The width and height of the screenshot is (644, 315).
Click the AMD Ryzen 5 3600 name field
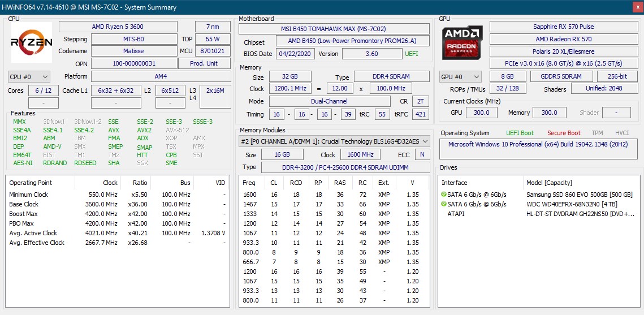click(x=118, y=27)
